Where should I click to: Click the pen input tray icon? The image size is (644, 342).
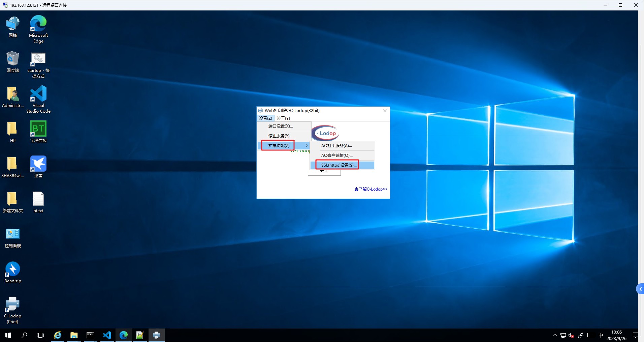581,335
